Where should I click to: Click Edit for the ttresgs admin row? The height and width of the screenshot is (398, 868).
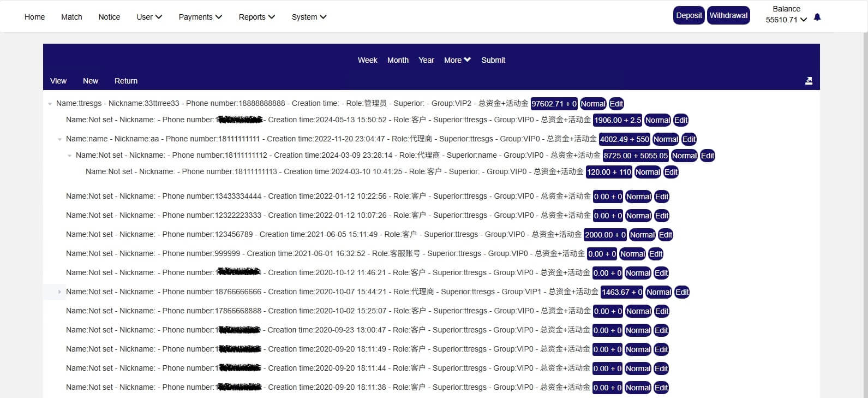point(616,104)
